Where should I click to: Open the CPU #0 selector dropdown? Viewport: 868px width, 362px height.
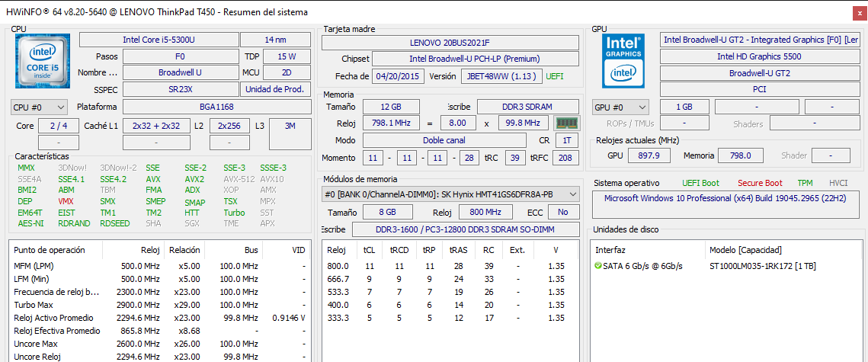point(39,107)
